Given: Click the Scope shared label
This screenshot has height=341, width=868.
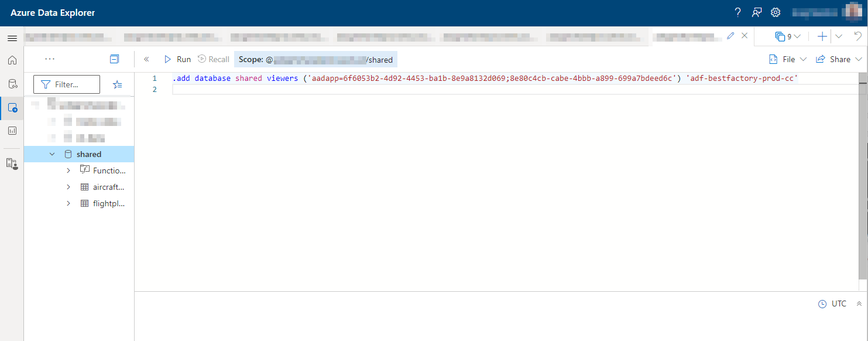Looking at the screenshot, I should [316, 60].
